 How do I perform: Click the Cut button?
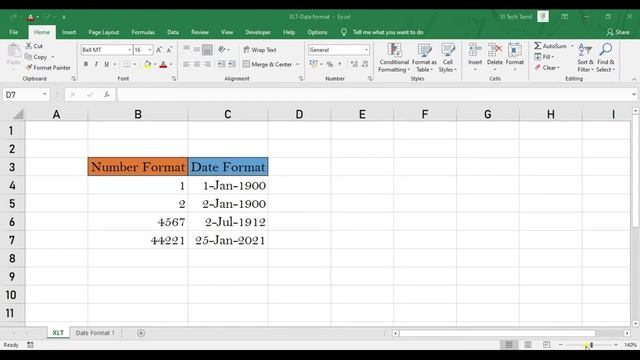click(34, 46)
